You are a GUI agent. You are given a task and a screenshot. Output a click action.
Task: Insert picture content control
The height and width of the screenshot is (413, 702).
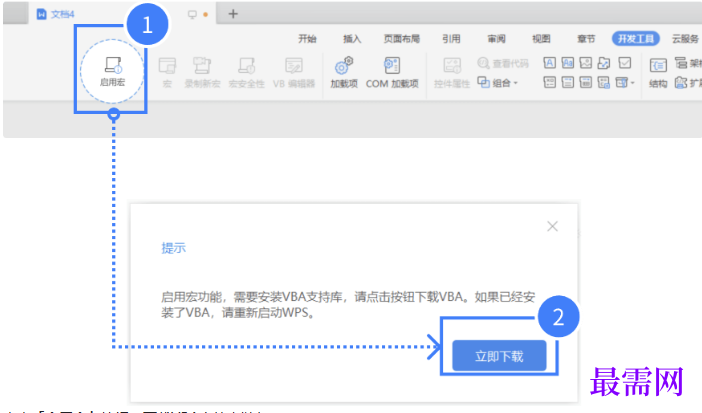(x=586, y=63)
